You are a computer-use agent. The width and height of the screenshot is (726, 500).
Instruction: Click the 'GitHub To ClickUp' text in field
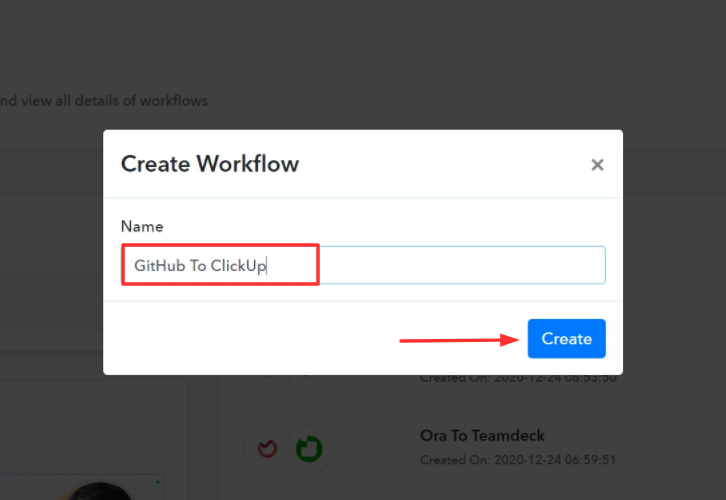point(201,267)
